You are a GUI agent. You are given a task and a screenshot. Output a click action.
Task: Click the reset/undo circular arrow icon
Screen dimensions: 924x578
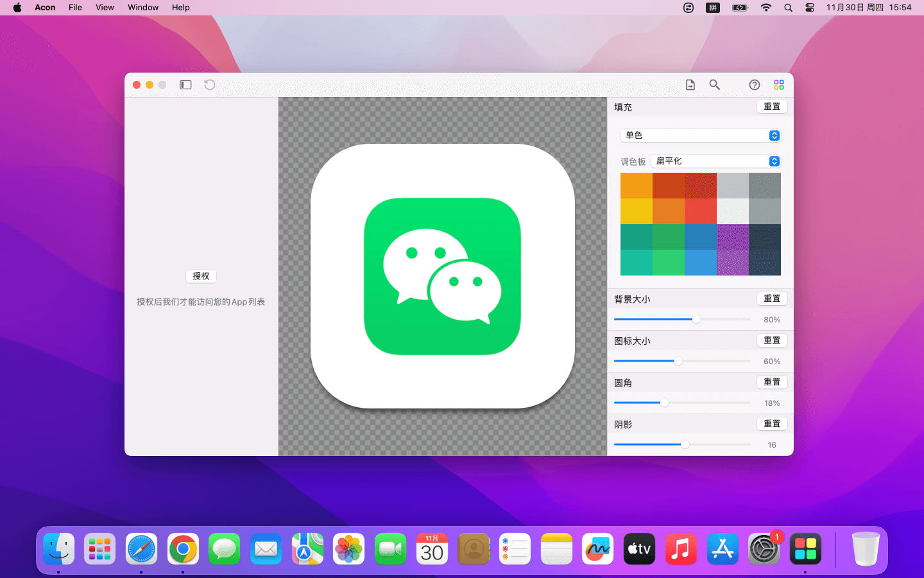coord(210,85)
